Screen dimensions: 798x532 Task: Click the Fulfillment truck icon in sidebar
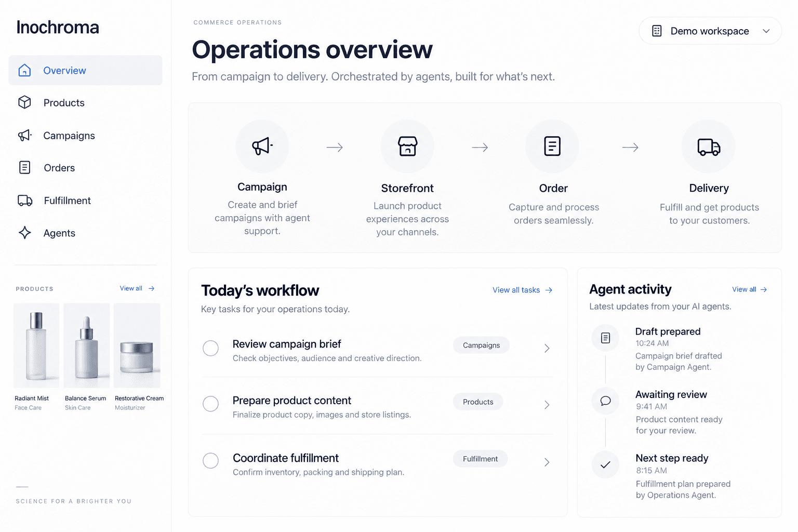[x=25, y=201]
